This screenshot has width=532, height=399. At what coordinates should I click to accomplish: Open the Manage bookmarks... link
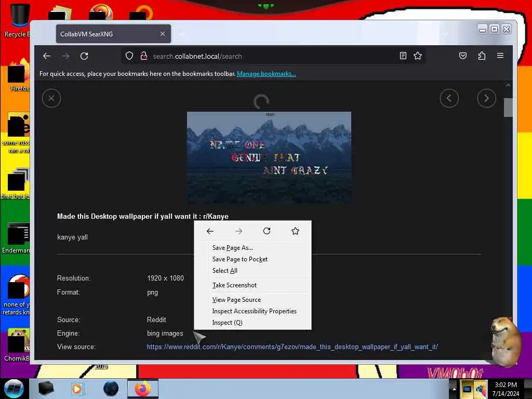267,74
